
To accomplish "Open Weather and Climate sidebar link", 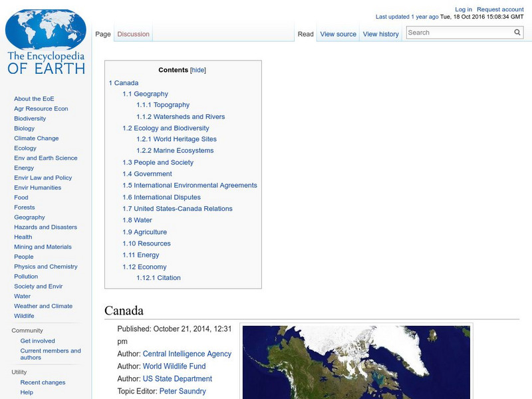I will (43, 306).
